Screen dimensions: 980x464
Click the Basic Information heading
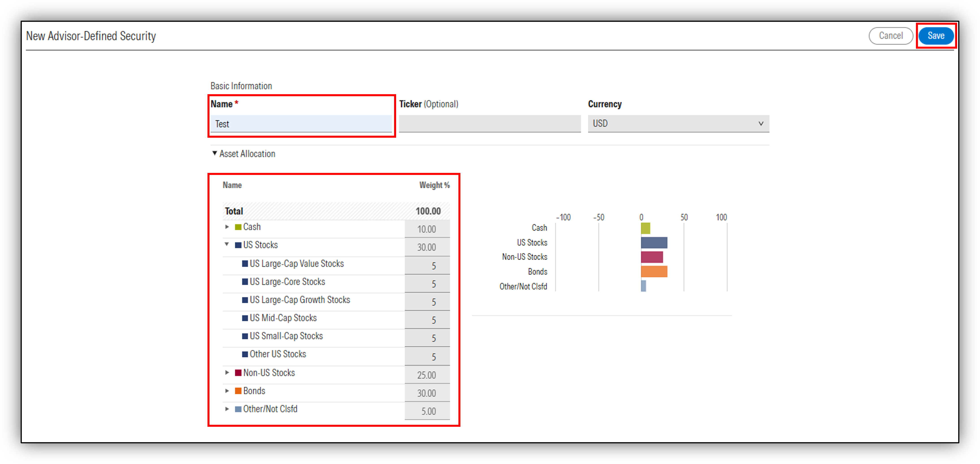(x=241, y=86)
